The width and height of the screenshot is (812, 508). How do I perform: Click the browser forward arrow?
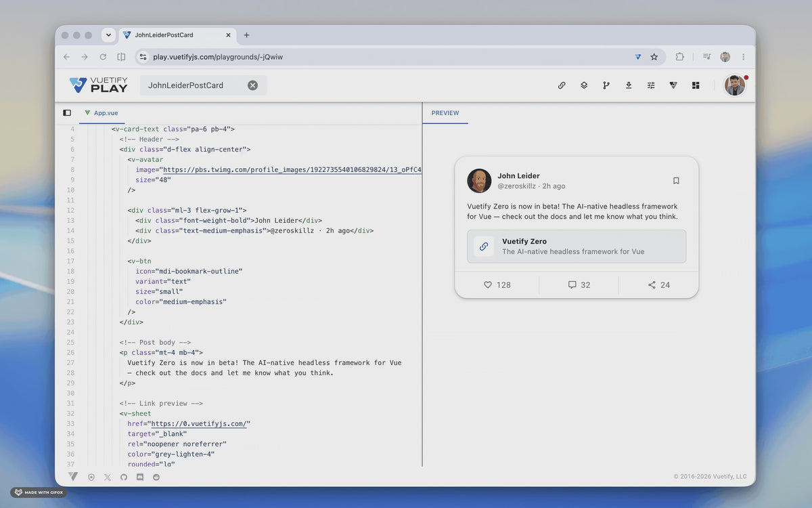(85, 57)
